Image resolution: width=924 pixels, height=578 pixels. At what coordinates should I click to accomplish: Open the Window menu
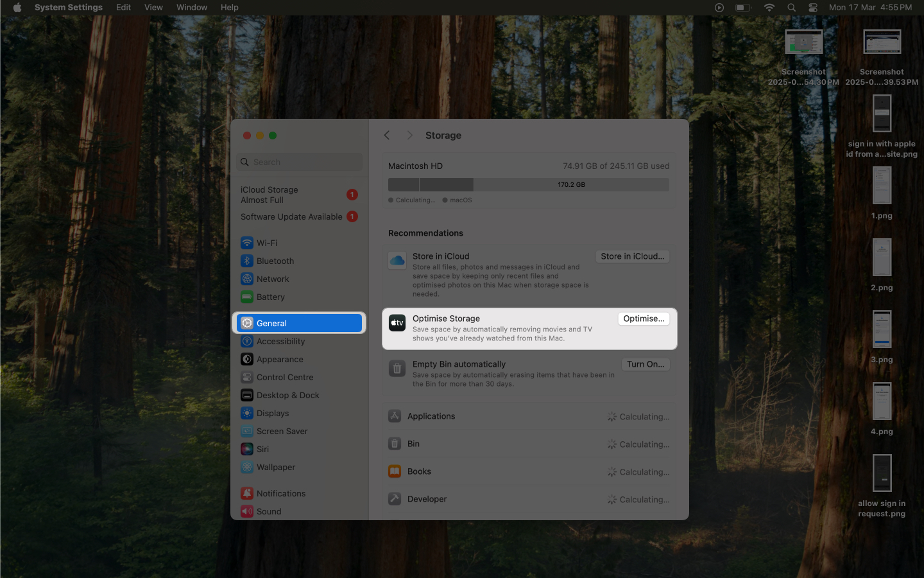pyautogui.click(x=191, y=7)
